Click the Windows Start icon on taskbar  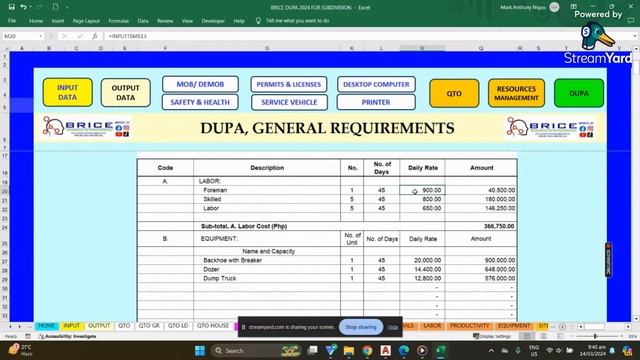coord(200,351)
